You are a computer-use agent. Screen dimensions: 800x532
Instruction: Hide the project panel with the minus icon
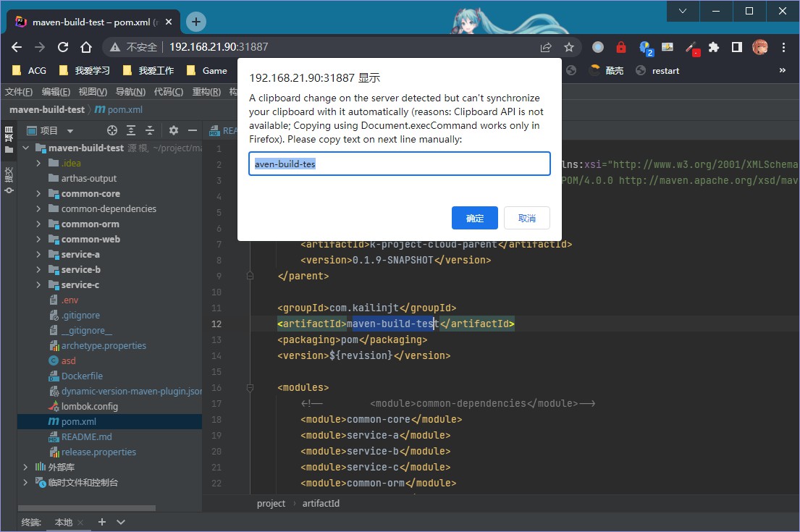[x=192, y=131]
